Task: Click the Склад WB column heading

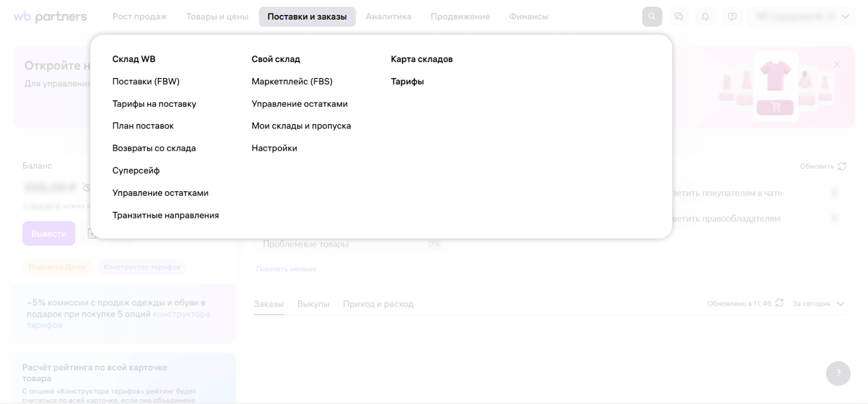Action: [x=134, y=59]
